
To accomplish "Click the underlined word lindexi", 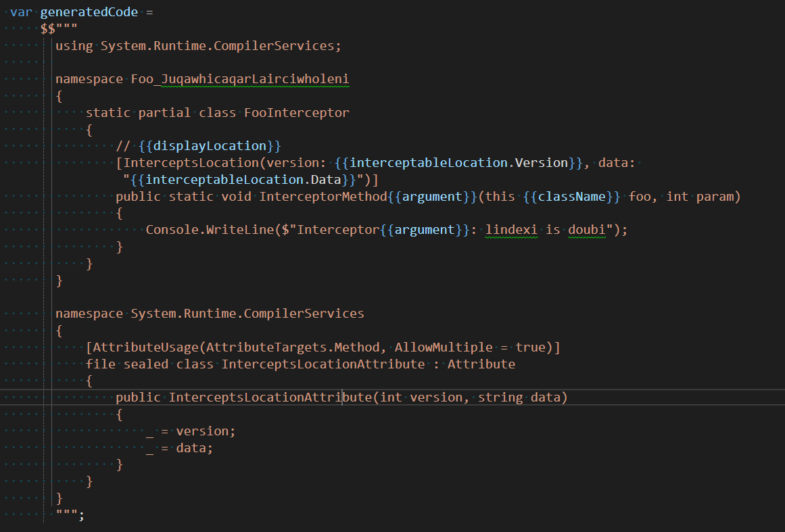I will pyautogui.click(x=511, y=230).
